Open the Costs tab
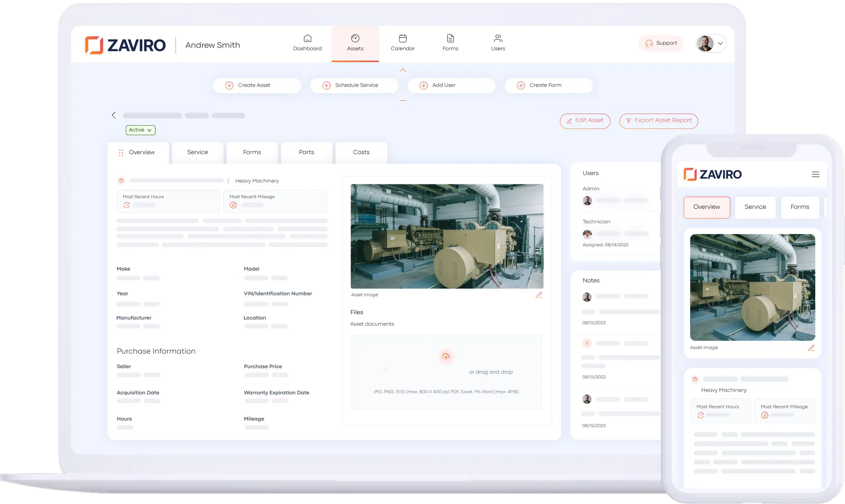Image resolution: width=845 pixels, height=504 pixels. [361, 153]
